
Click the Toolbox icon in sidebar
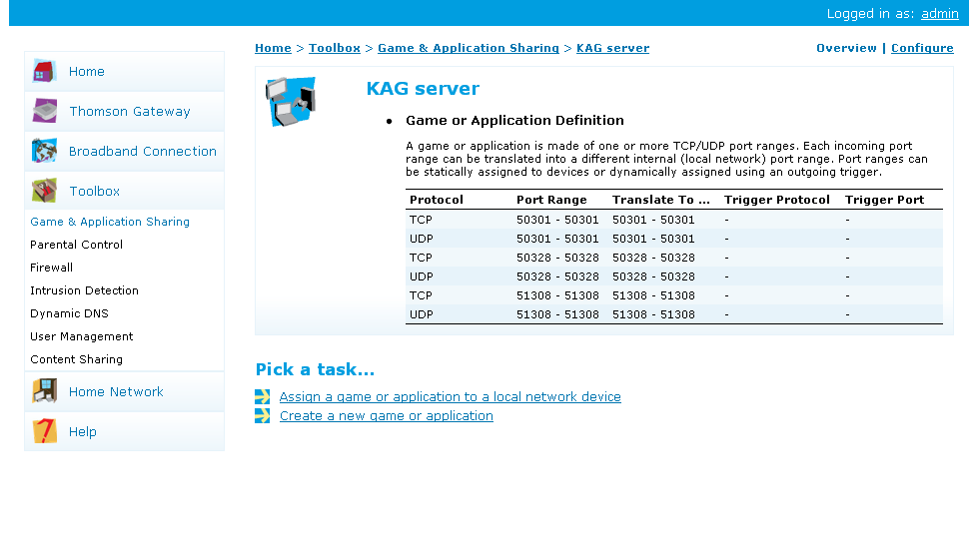44,192
